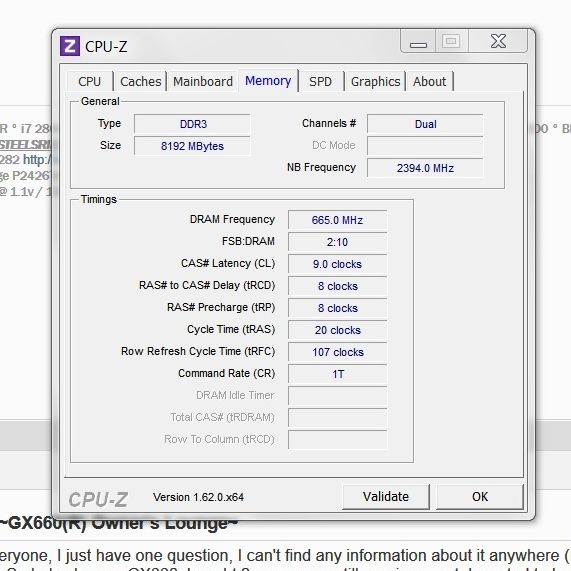Minimize the CPU-Z window
Image resolution: width=571 pixels, height=571 pixels.
[x=418, y=41]
